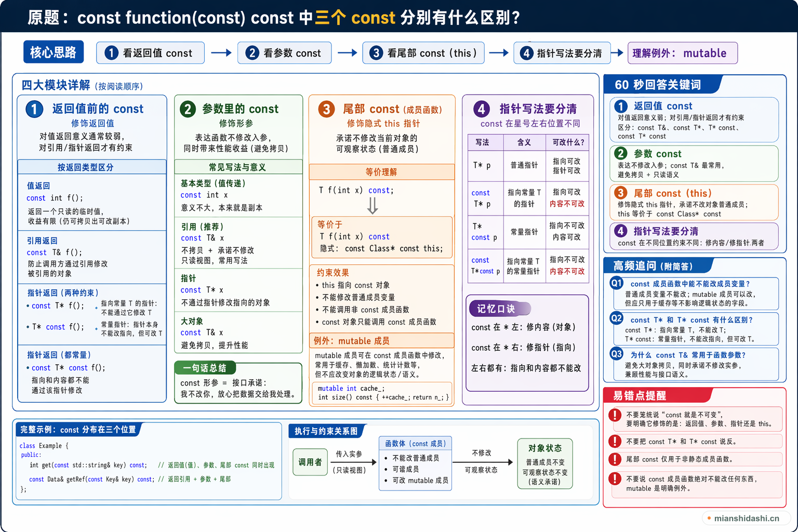Click the code line const Data& getRef
798x532 pixels.
click(x=91, y=479)
